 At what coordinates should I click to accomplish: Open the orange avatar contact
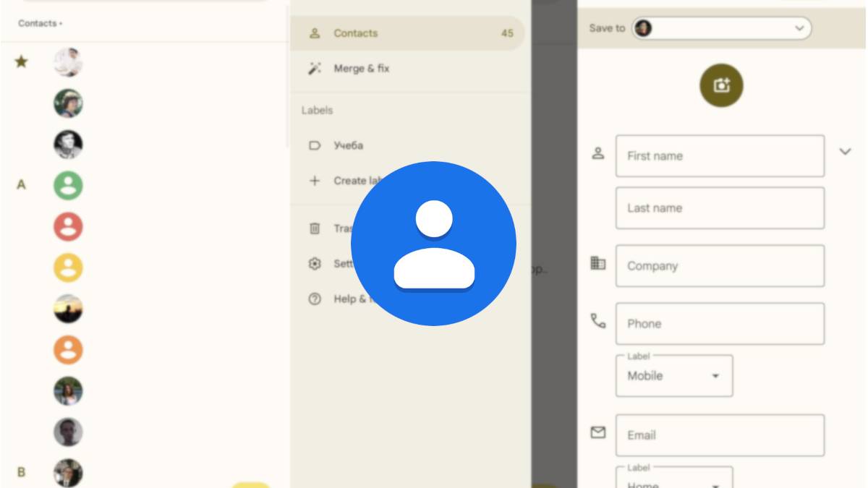click(68, 351)
